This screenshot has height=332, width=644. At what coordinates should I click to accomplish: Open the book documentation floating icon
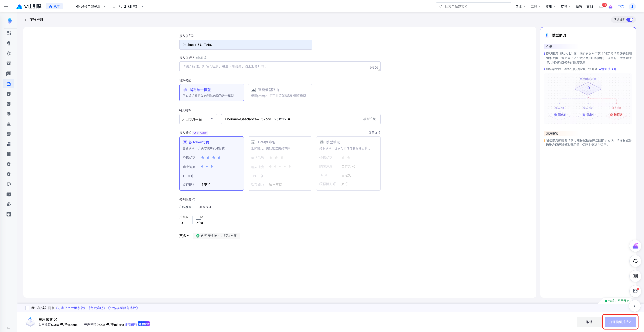tap(635, 276)
